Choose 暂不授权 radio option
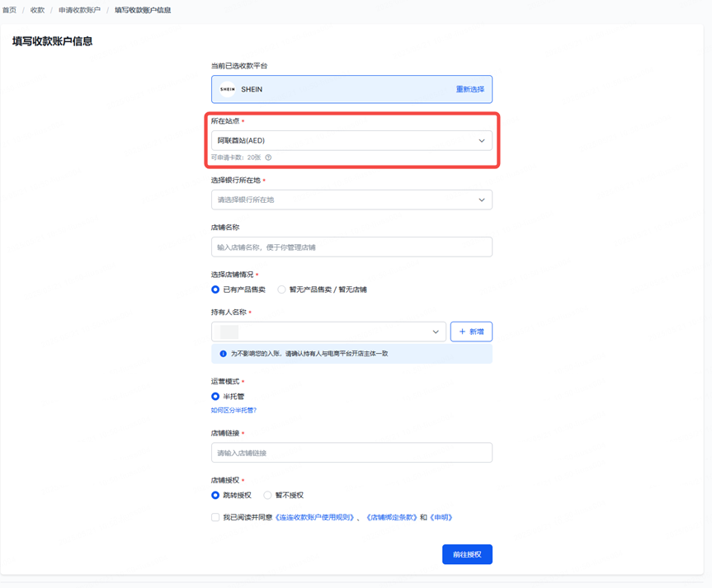 coord(267,496)
